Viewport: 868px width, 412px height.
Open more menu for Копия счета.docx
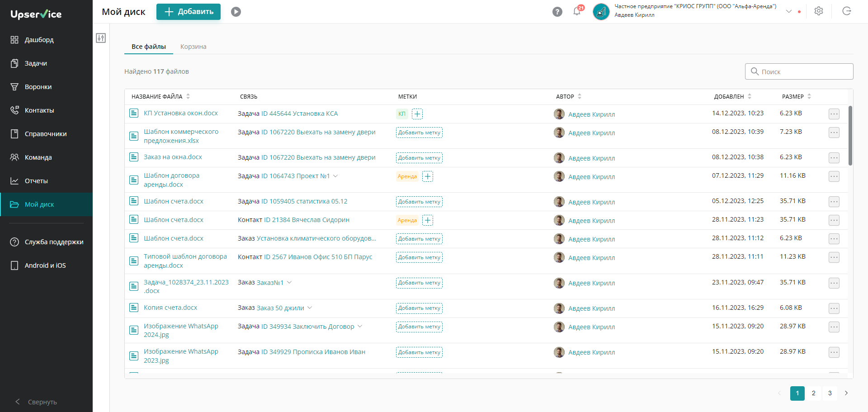[834, 308]
